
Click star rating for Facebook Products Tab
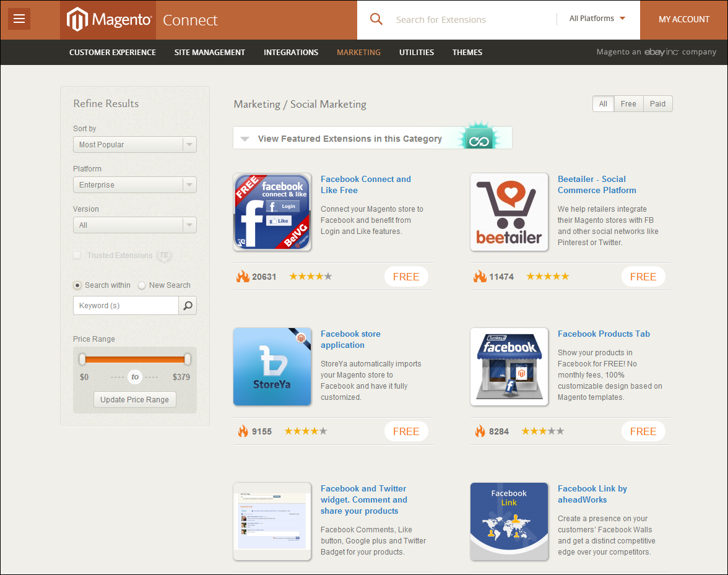click(543, 431)
